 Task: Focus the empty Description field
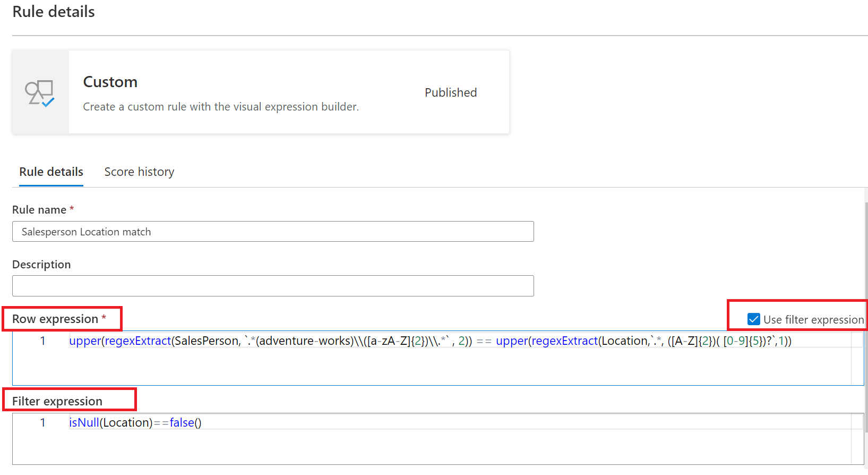273,286
